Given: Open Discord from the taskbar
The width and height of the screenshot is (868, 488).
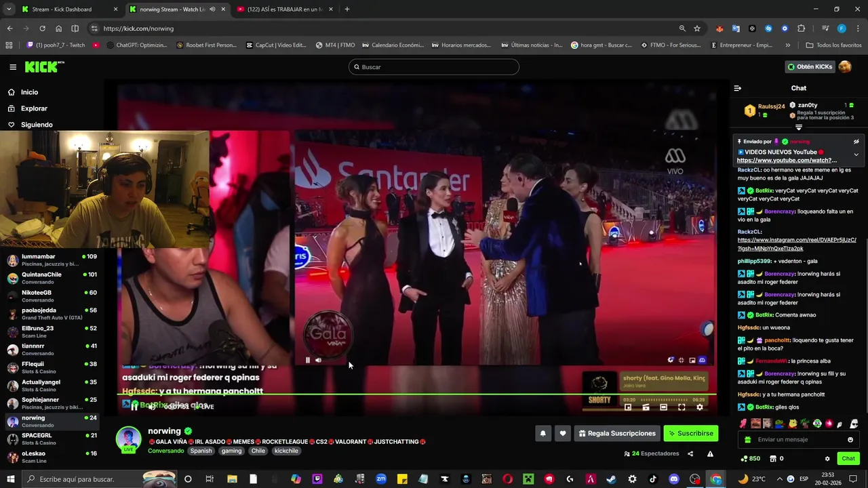Looking at the screenshot, I should (x=674, y=479).
